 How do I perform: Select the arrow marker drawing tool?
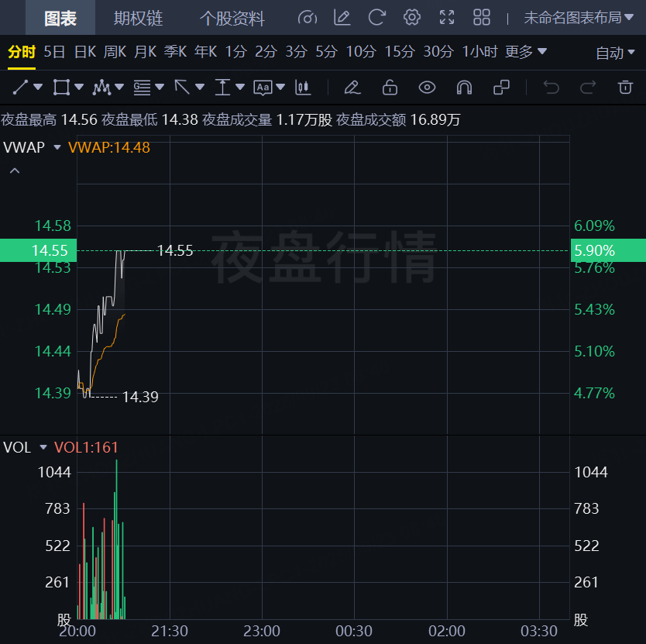(x=182, y=88)
